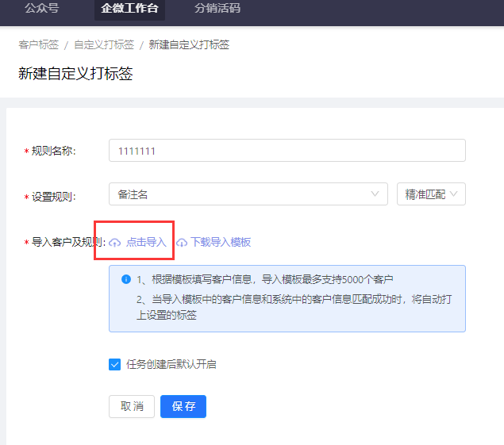504x445 pixels.
Task: Click the 保存 button
Action: click(x=183, y=406)
